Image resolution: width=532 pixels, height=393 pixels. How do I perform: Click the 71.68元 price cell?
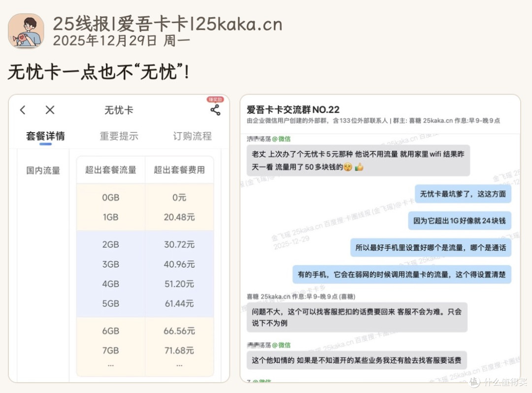[179, 350]
